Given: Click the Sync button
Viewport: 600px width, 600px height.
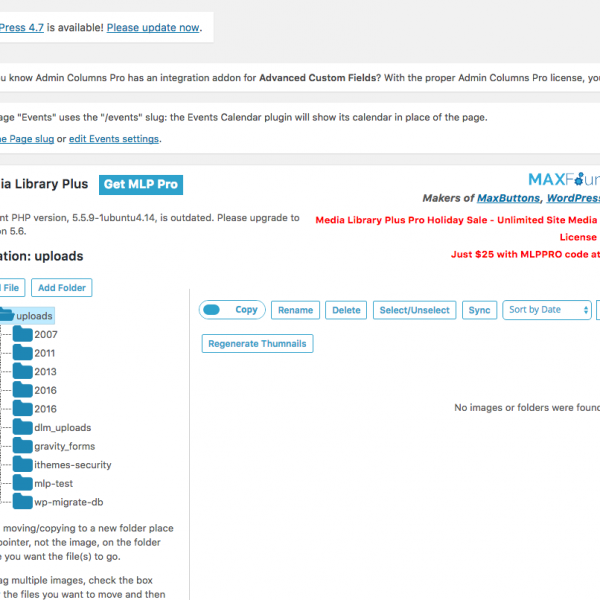Looking at the screenshot, I should pyautogui.click(x=479, y=310).
